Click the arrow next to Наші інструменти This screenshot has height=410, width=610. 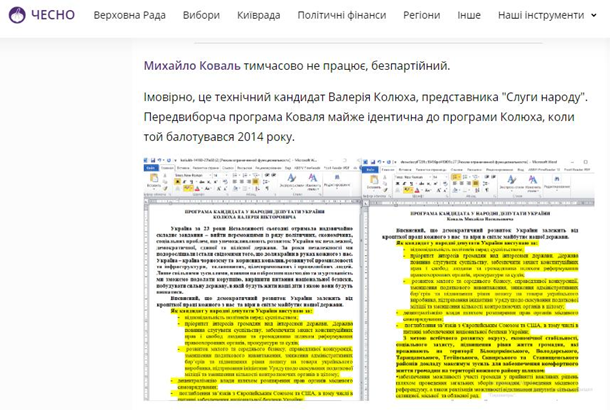[x=596, y=16]
